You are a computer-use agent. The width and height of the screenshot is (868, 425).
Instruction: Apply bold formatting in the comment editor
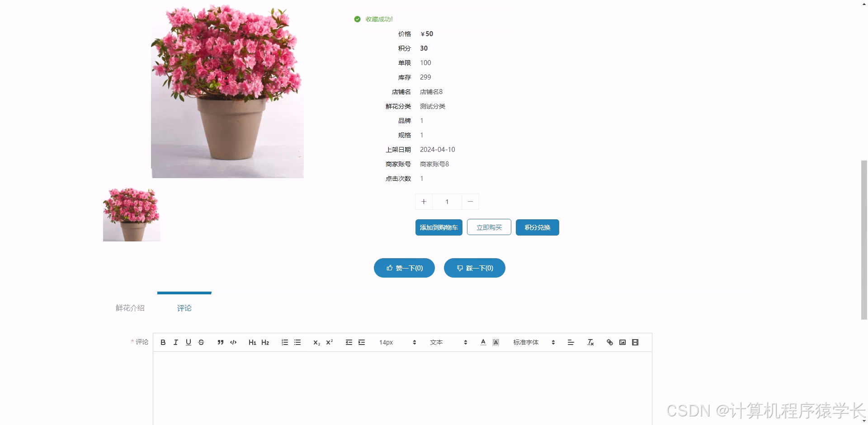point(163,342)
